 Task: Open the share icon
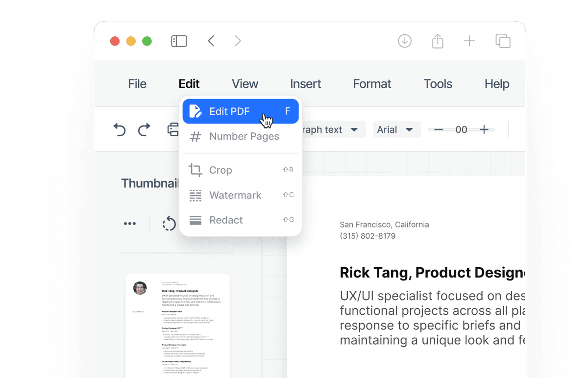[x=438, y=41]
